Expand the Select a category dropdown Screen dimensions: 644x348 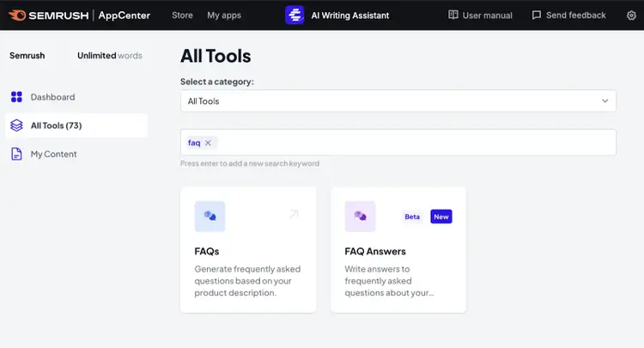[x=398, y=101]
